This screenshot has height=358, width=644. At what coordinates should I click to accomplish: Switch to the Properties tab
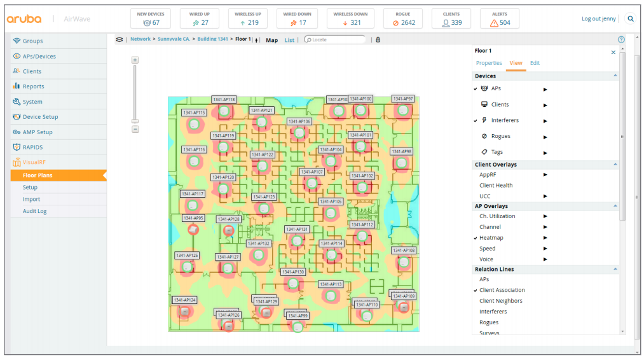pos(489,63)
